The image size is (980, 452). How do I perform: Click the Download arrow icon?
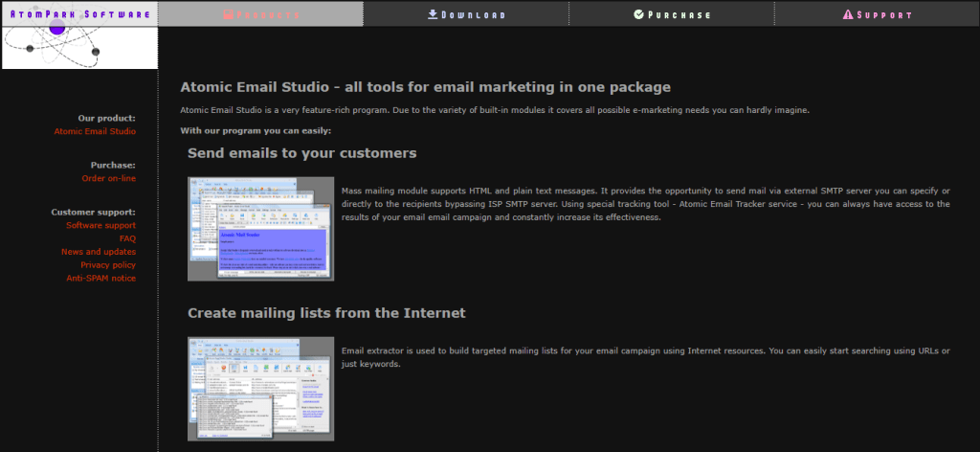[x=433, y=14]
